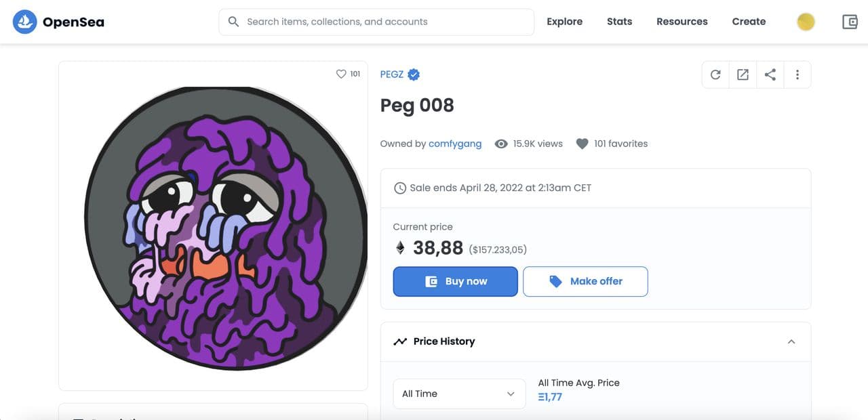Click the PEGZ verified badge
Image resolution: width=868 pixels, height=420 pixels.
point(414,75)
